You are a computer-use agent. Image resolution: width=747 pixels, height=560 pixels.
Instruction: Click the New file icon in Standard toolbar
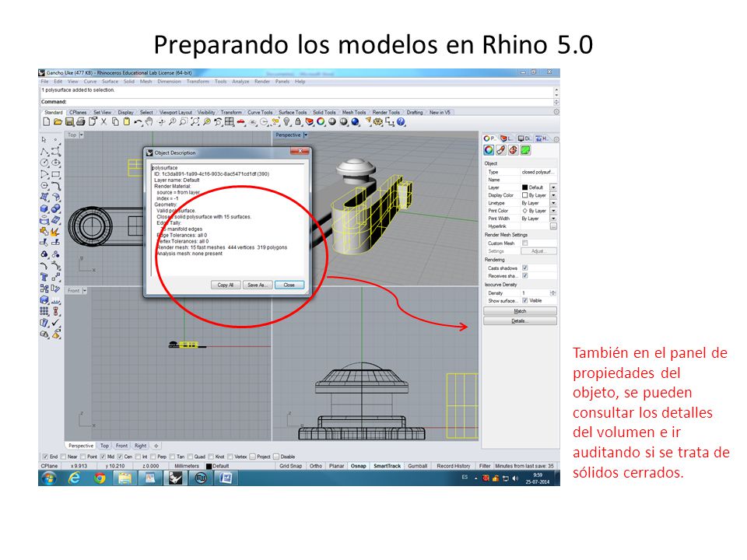[x=46, y=122]
